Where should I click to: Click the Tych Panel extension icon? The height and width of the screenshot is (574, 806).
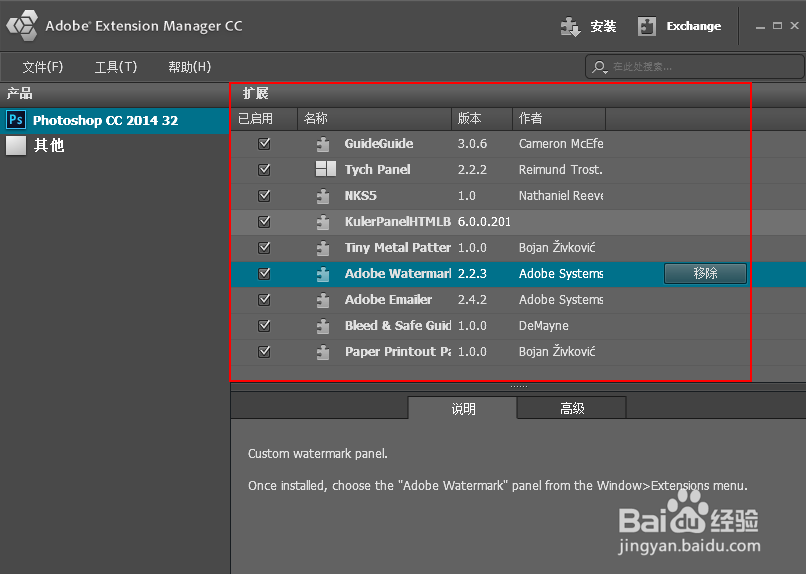[x=325, y=169]
